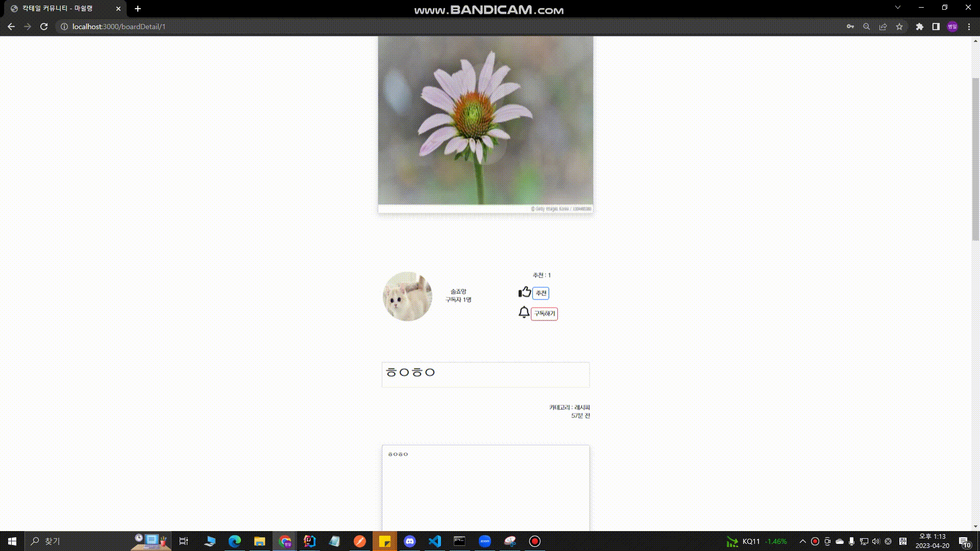Open the saved passwords key icon
The image size is (980, 551).
pos(850,27)
